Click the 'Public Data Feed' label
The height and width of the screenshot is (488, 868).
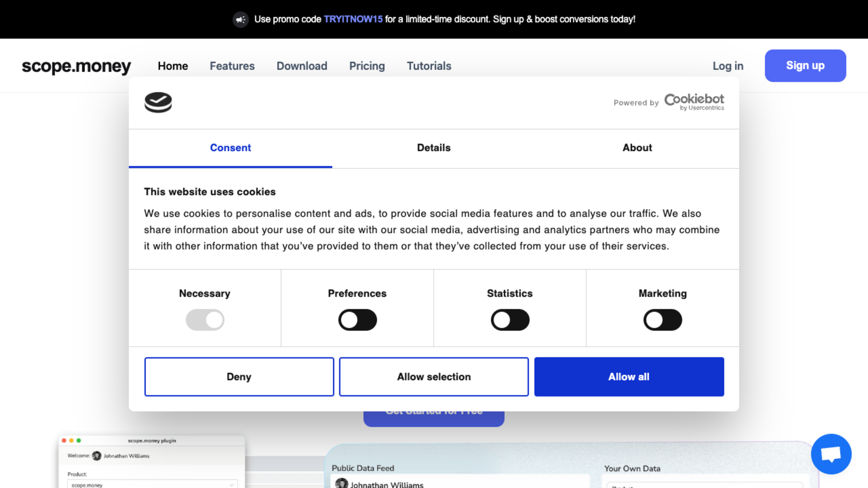[x=363, y=468]
